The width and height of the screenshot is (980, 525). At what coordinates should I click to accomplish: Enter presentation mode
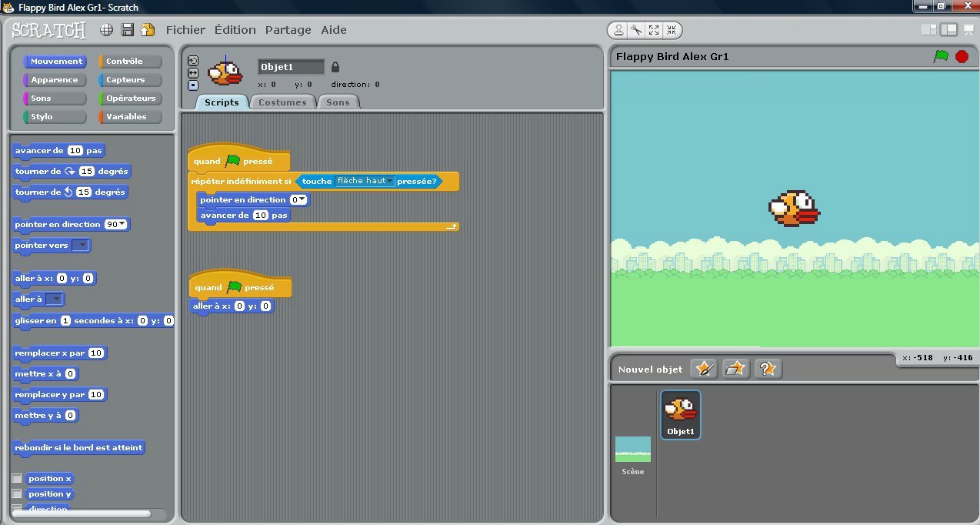pyautogui.click(x=968, y=30)
